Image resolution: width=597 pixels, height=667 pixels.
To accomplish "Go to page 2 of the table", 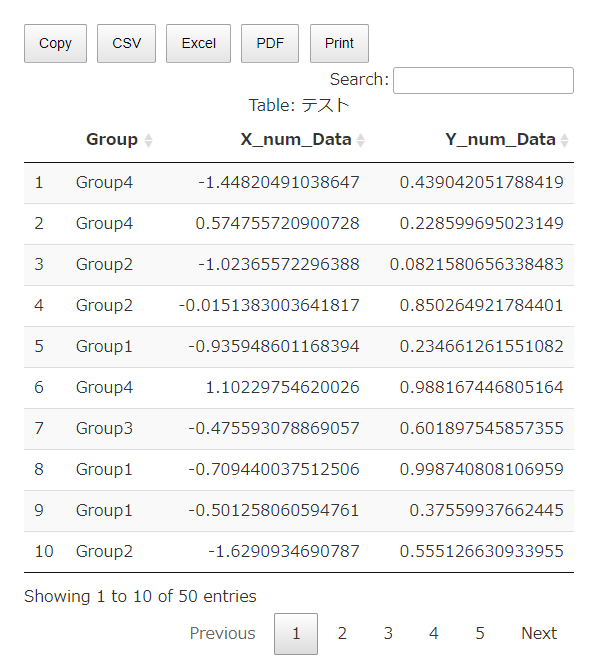I will pos(342,633).
